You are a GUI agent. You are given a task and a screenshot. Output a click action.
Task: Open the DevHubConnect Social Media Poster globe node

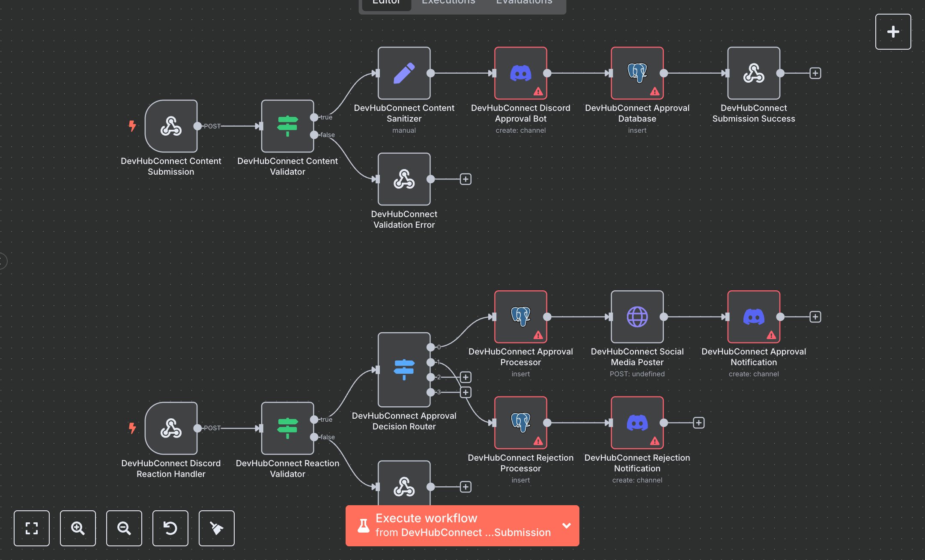[x=637, y=317]
